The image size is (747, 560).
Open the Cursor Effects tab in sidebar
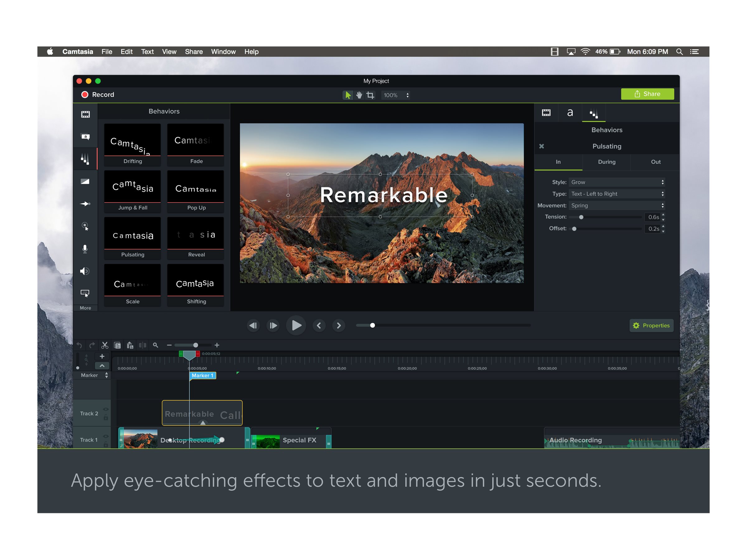pyautogui.click(x=85, y=226)
